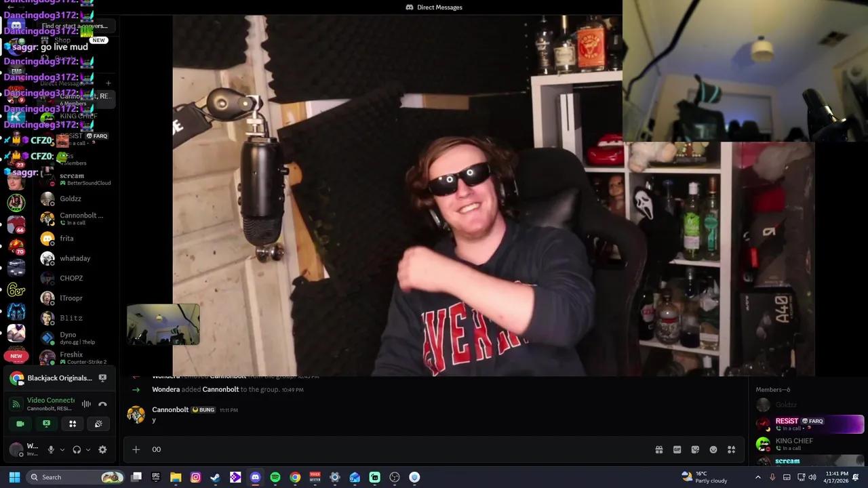Open User Settings with the gear icon
This screenshot has height=488, width=868.
103,449
